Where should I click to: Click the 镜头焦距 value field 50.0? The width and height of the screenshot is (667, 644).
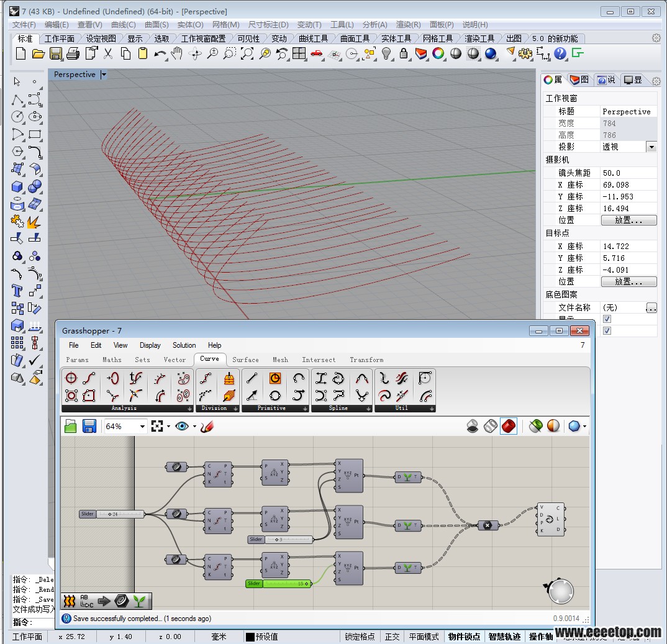pos(628,173)
